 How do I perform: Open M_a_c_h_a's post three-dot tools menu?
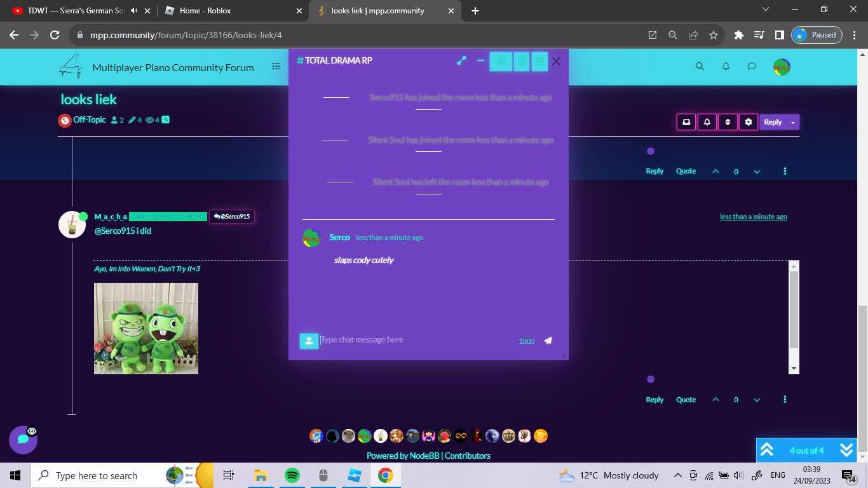pyautogui.click(x=785, y=400)
